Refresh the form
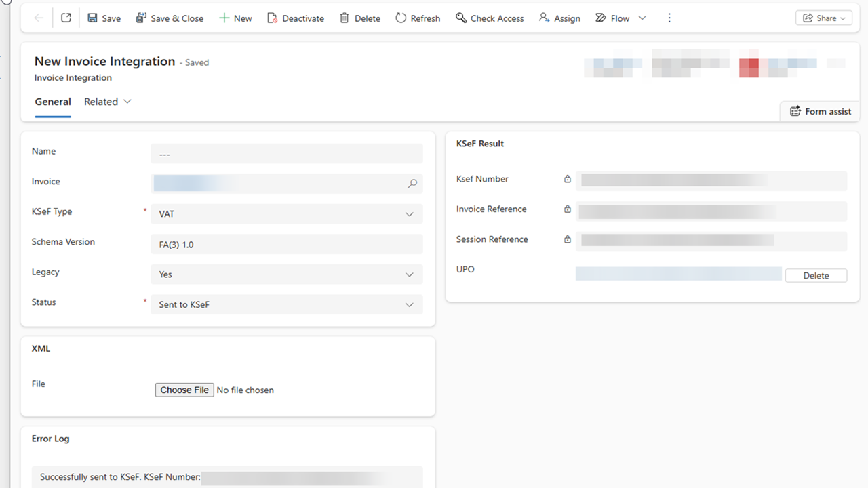Image resolution: width=868 pixels, height=488 pixels. 418,18
